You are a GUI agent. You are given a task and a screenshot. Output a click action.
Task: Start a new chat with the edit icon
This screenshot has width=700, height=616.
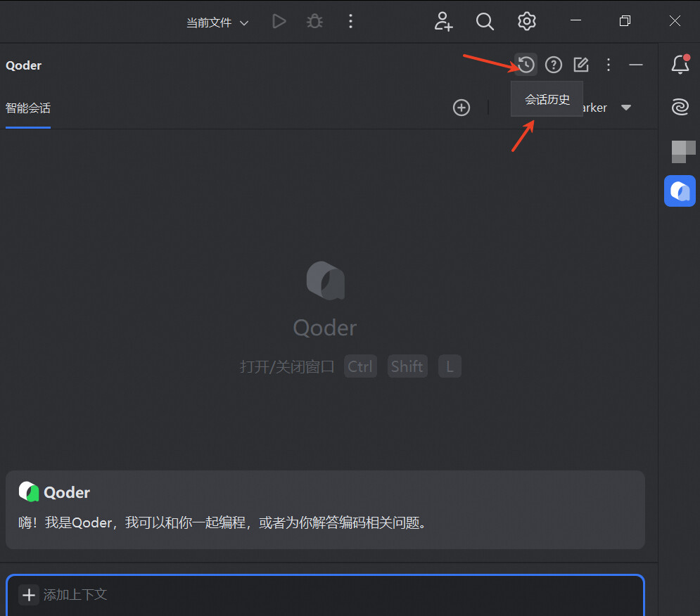581,65
